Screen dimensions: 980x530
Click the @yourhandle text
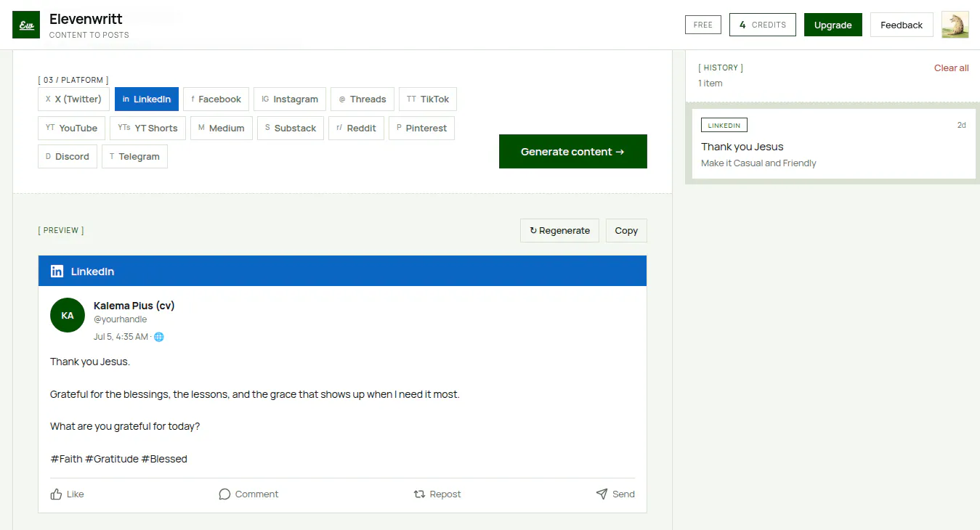121,319
